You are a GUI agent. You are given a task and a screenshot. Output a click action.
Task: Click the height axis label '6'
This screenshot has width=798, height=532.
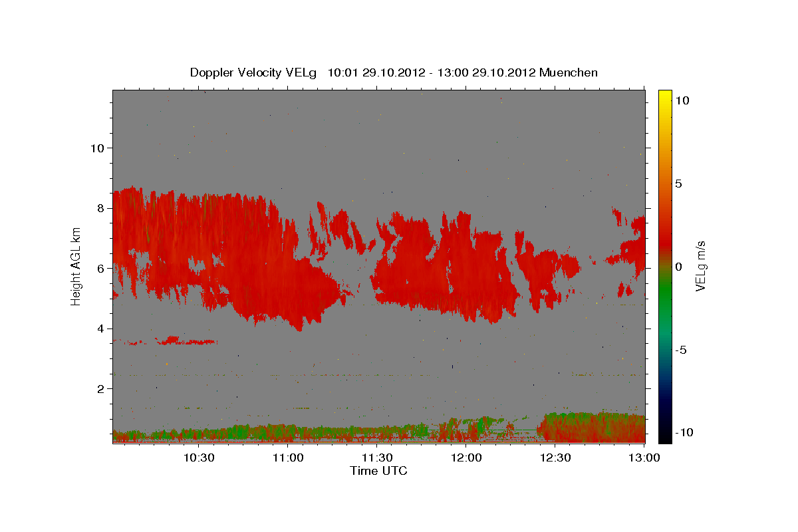(101, 268)
